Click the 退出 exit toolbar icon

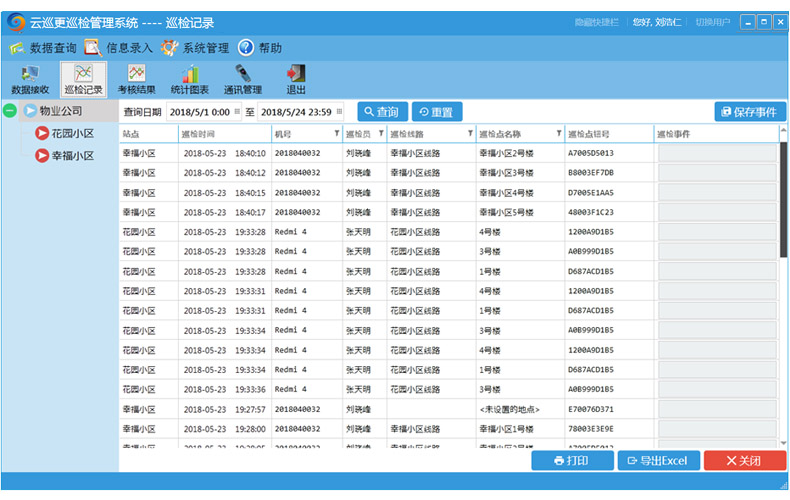[x=296, y=80]
